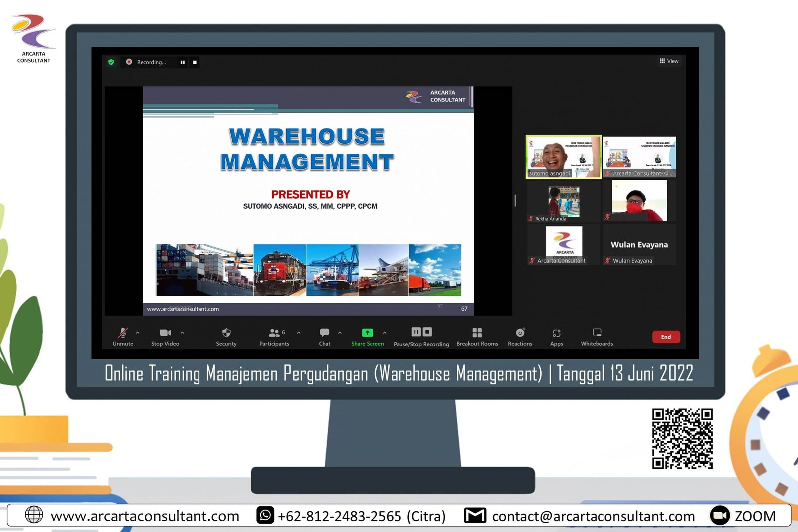The image size is (798, 532).
Task: Click the red End meeting button
Action: (x=666, y=337)
